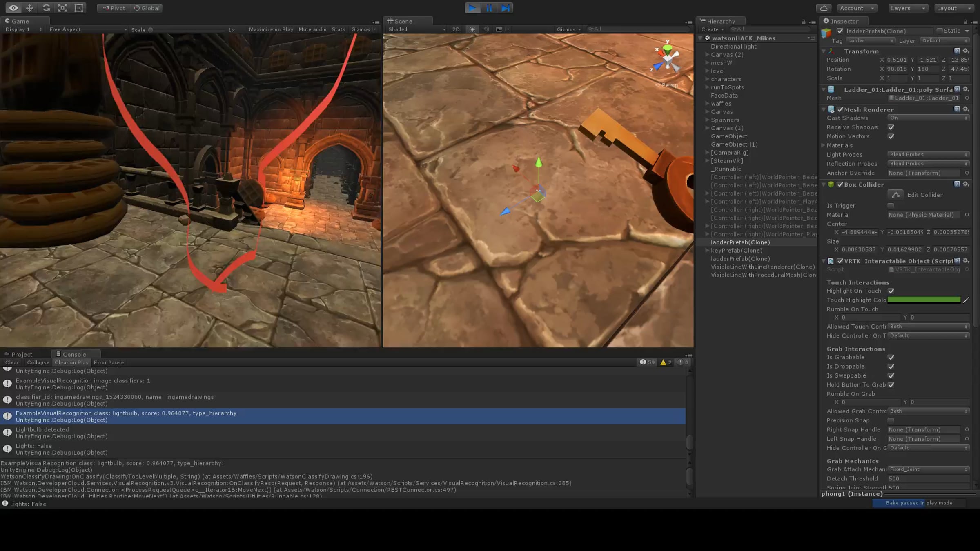The width and height of the screenshot is (980, 551).
Task: Select the Rotate tool icon
Action: point(46,8)
